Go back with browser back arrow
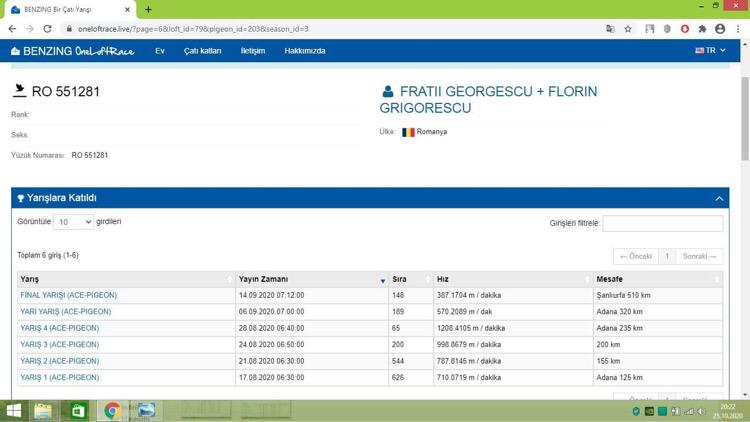The width and height of the screenshot is (750, 422). [12, 29]
